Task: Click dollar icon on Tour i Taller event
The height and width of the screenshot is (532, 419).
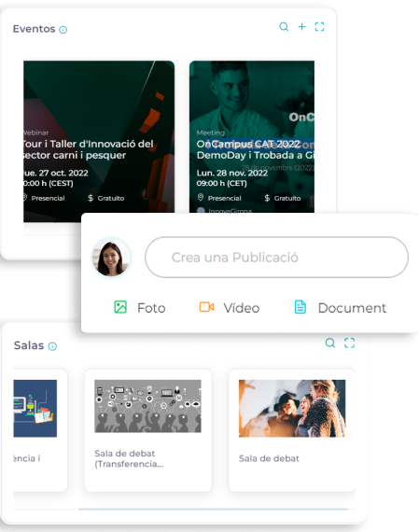Action: [x=91, y=198]
